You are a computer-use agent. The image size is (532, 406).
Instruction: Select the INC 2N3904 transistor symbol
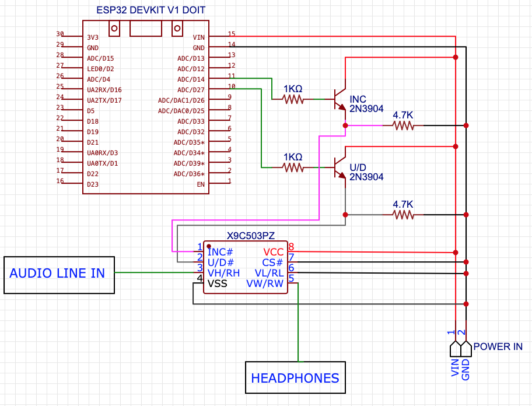(339, 100)
